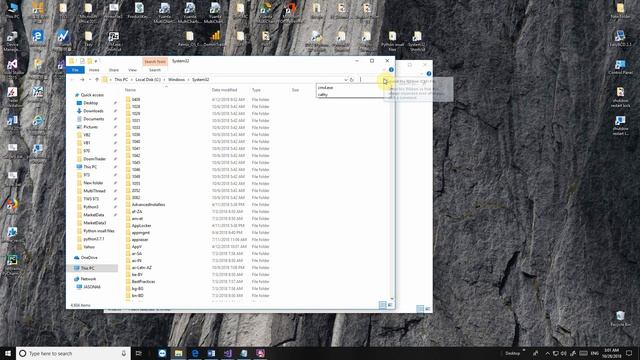Open address bar history dropdown arrow
The height and width of the screenshot is (360, 640).
[x=346, y=80]
